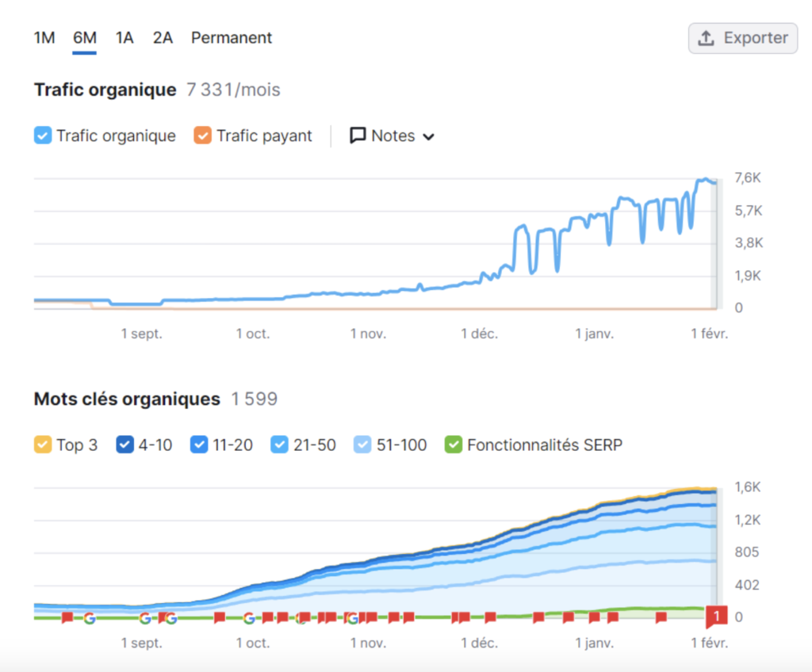
Task: Click the 1,6K keyword axis label
Action: tap(748, 487)
